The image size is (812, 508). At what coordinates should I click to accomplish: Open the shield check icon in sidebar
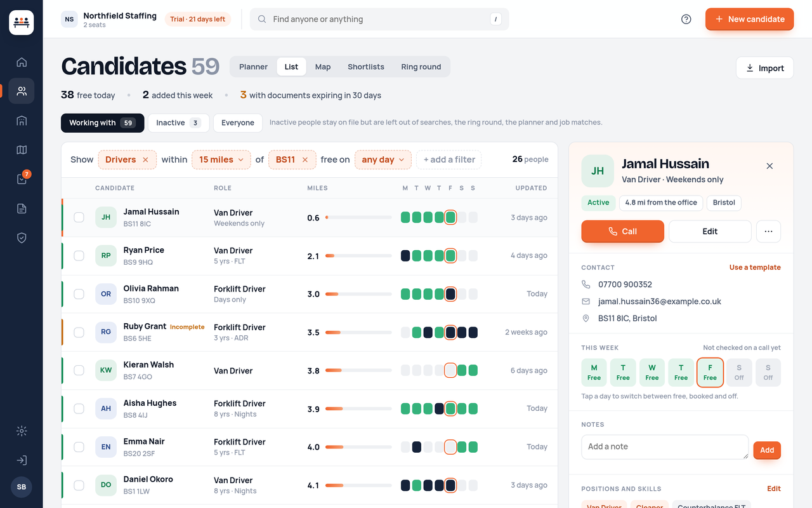coord(22,237)
